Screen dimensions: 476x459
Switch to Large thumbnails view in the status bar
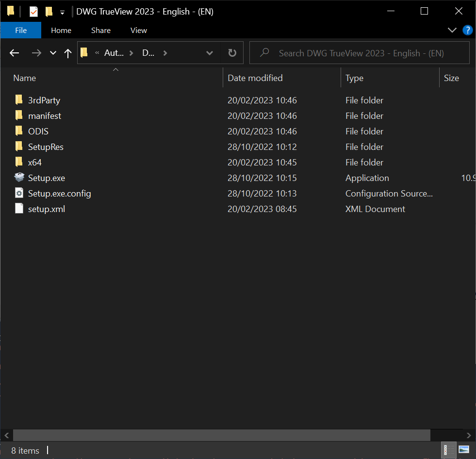pyautogui.click(x=463, y=450)
